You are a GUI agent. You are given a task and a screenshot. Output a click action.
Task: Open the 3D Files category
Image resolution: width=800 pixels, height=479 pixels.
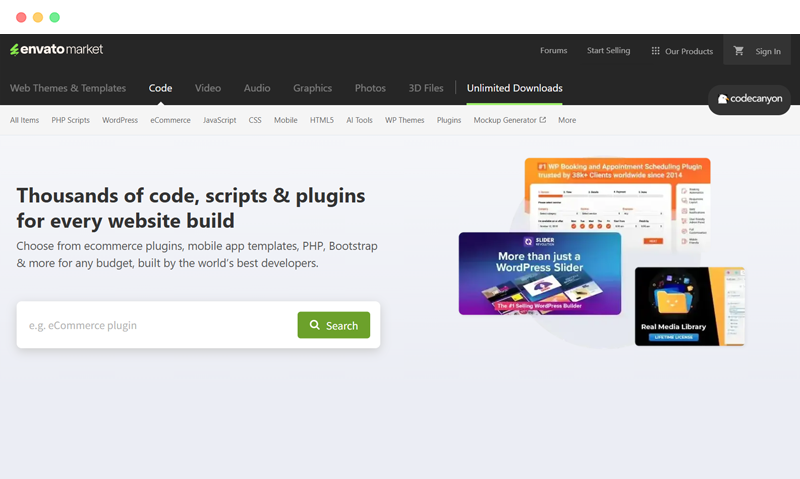[x=426, y=88]
